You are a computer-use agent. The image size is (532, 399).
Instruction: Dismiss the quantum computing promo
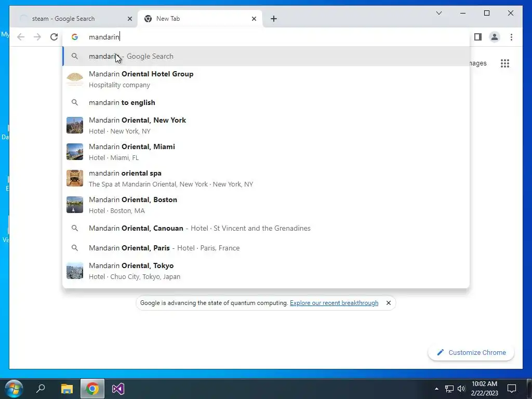tap(389, 303)
